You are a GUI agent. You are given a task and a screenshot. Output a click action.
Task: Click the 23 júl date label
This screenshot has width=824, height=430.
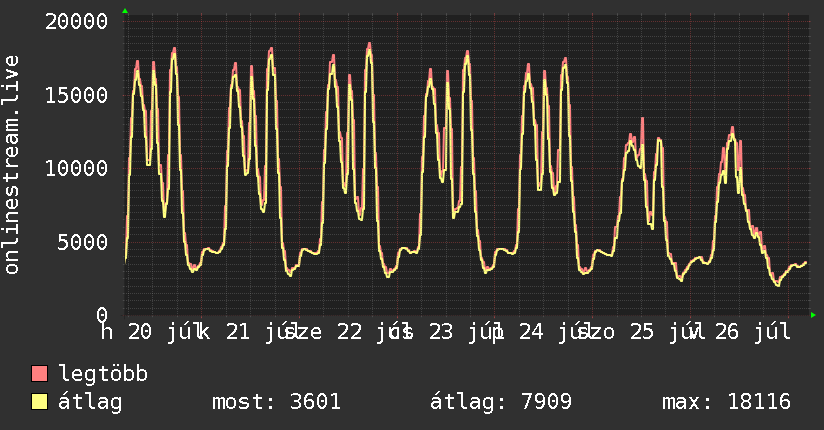pos(461,332)
